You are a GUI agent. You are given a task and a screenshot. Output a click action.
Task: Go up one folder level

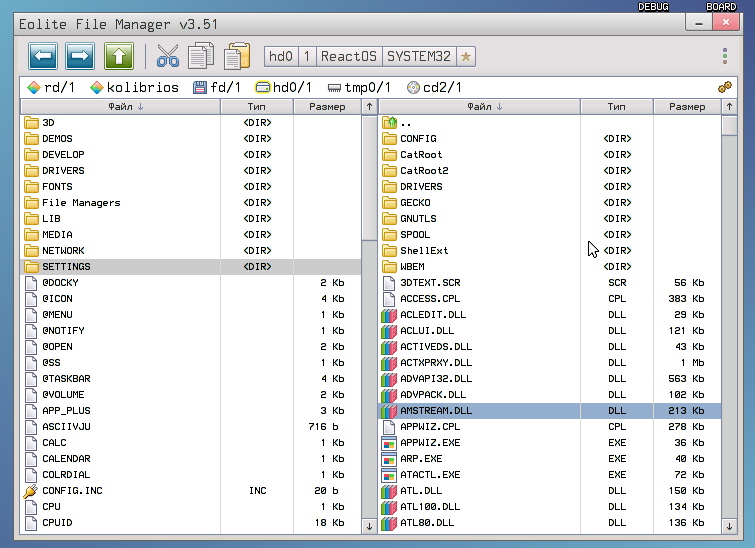pos(119,56)
